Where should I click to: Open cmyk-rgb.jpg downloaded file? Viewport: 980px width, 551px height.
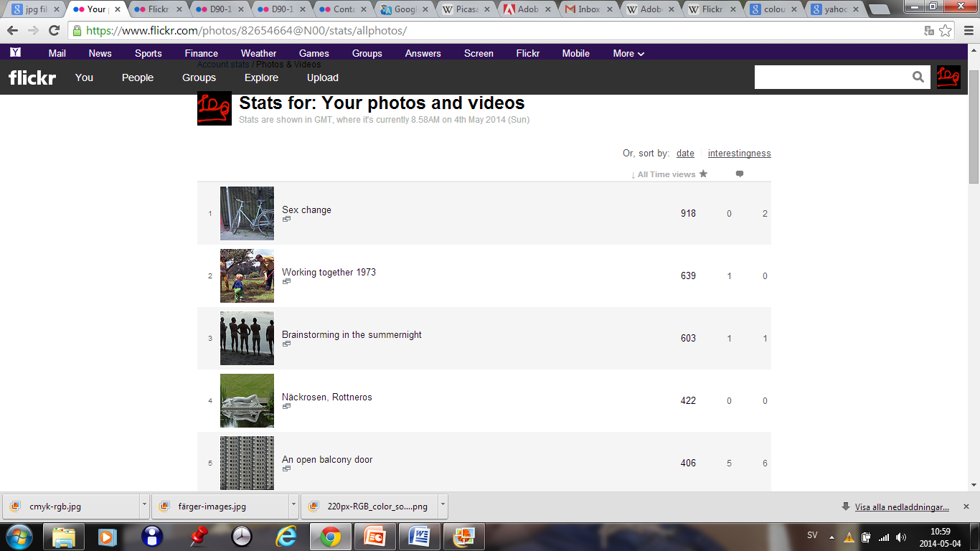pyautogui.click(x=71, y=506)
